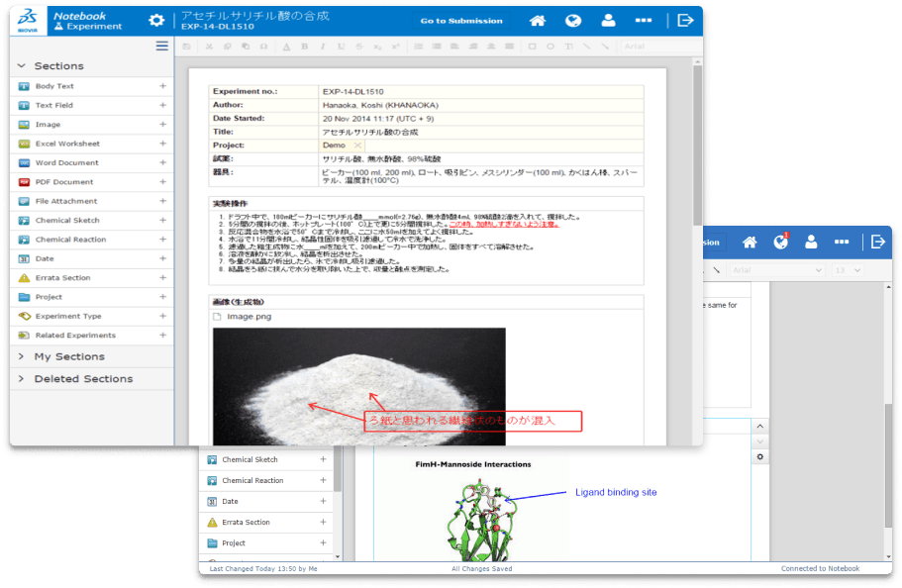This screenshot has width=902, height=588.
Task: Select the red annotation text box on image
Action: click(x=473, y=421)
